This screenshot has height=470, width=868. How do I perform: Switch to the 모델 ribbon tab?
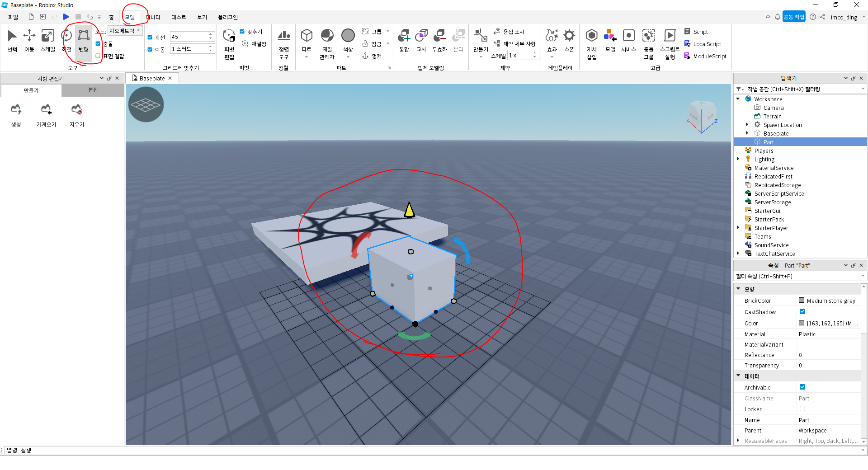130,17
